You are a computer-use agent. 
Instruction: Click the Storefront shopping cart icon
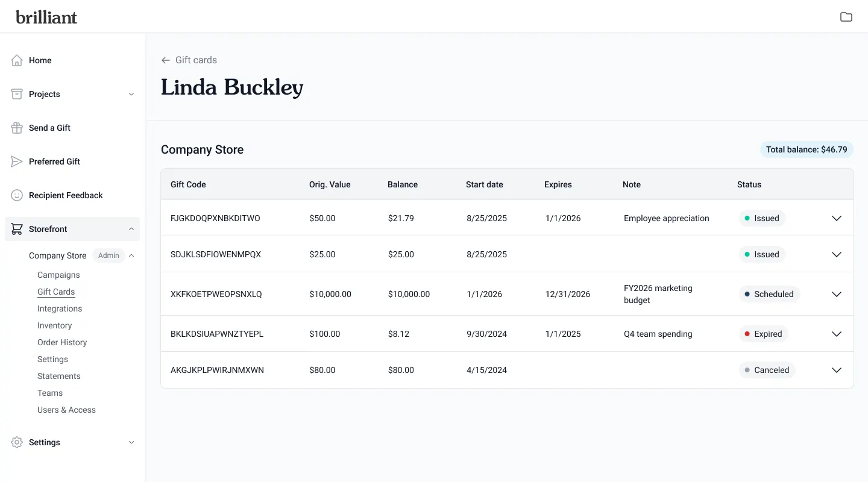pyautogui.click(x=17, y=229)
